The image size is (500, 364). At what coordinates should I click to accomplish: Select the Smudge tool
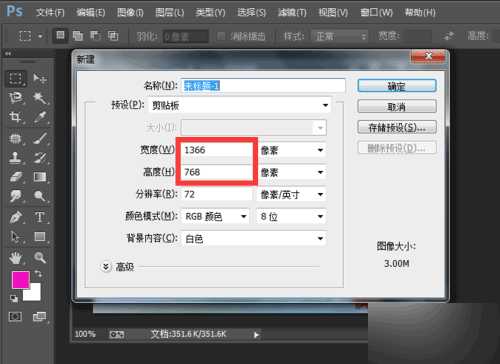(16, 196)
